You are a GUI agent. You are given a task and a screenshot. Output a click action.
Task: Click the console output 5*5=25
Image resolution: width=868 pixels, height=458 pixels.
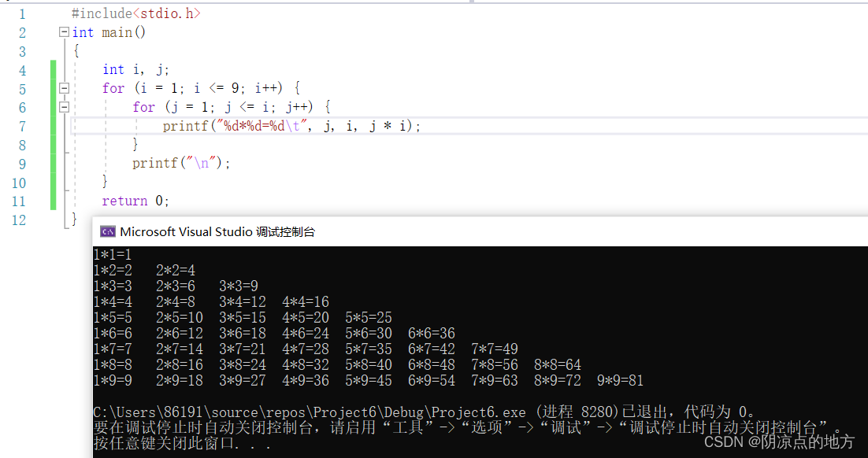(x=369, y=317)
